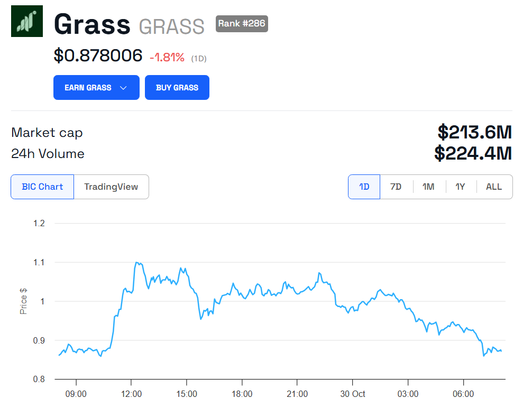Switch to the 1M timeframe

tap(428, 187)
